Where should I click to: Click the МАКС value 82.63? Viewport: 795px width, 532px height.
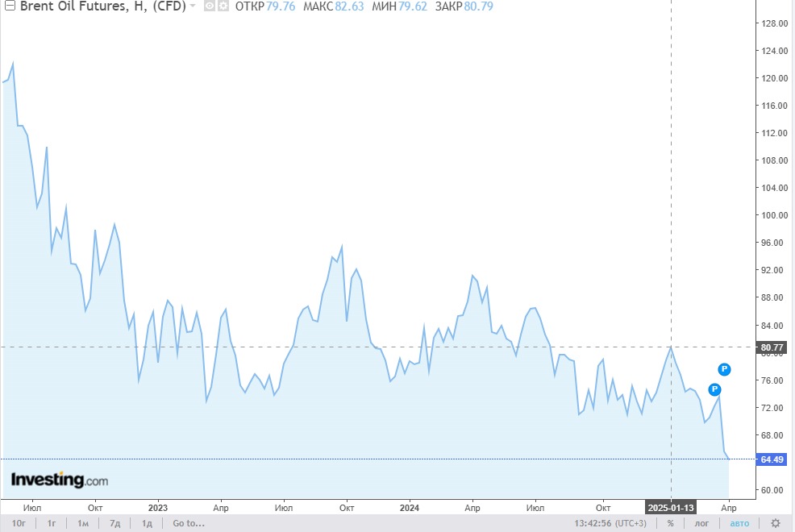[349, 6]
